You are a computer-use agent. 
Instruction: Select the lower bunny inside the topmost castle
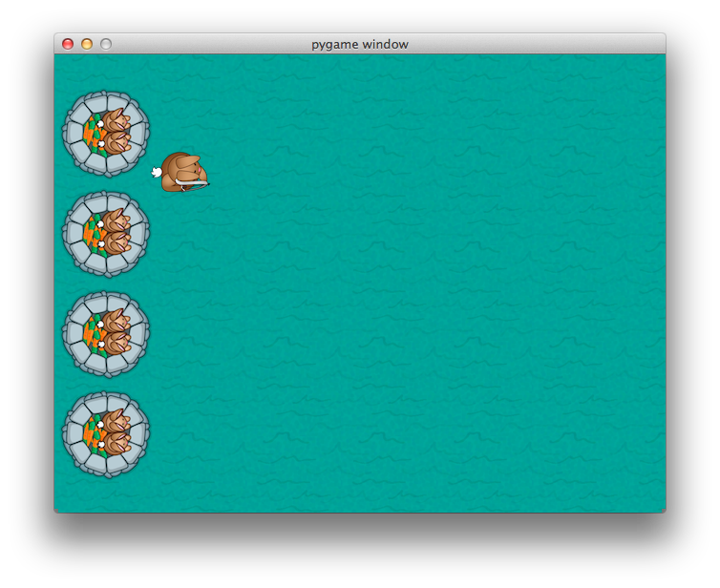pyautogui.click(x=116, y=142)
